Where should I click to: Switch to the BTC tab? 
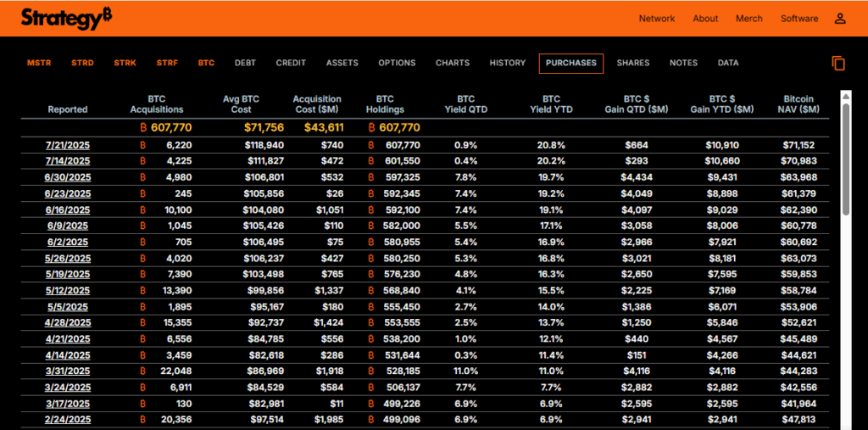click(x=207, y=63)
